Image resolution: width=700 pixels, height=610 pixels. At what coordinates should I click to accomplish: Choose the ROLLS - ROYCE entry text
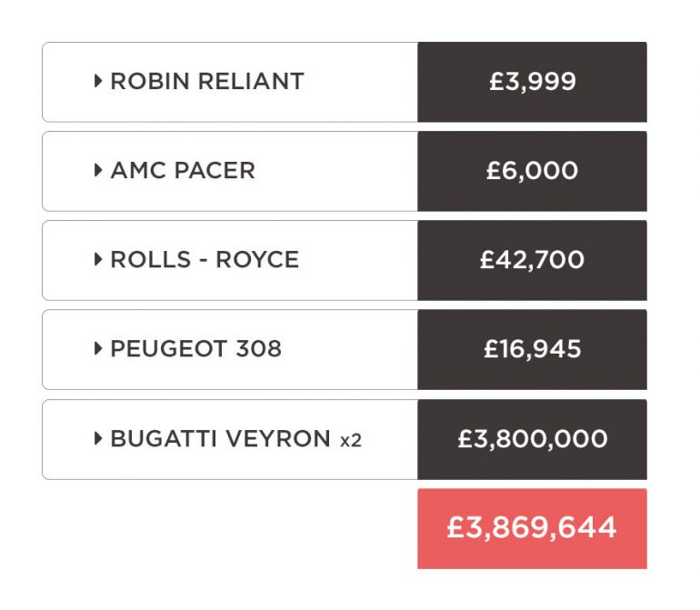tap(205, 260)
